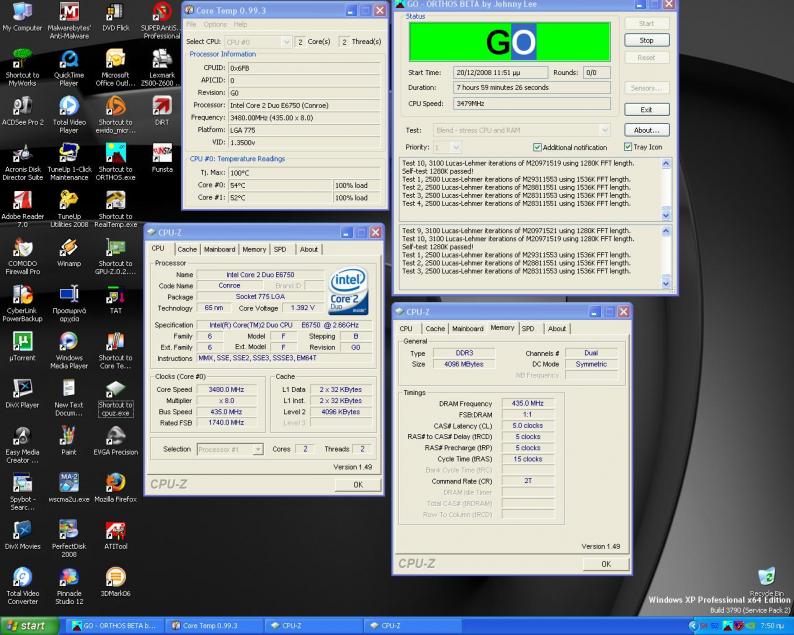794x635 pixels.
Task: Click Core Speed value 3480.0 MHz
Action: pyautogui.click(x=226, y=389)
